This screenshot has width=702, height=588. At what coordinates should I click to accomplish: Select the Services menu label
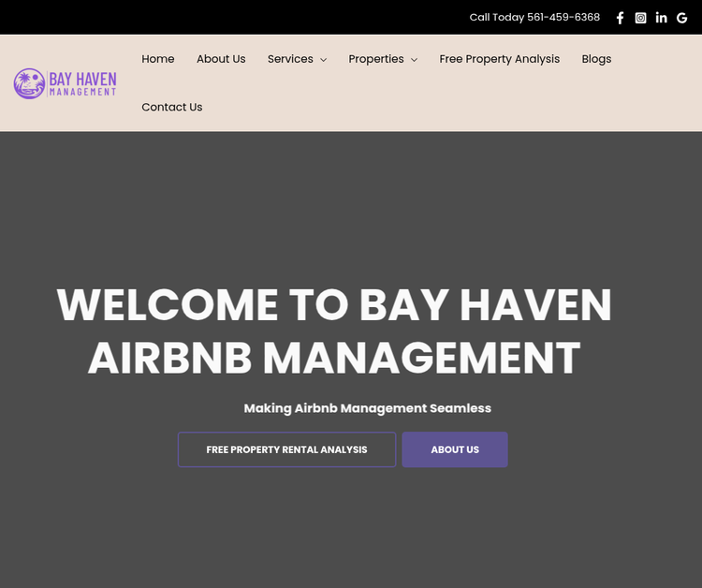tap(290, 59)
